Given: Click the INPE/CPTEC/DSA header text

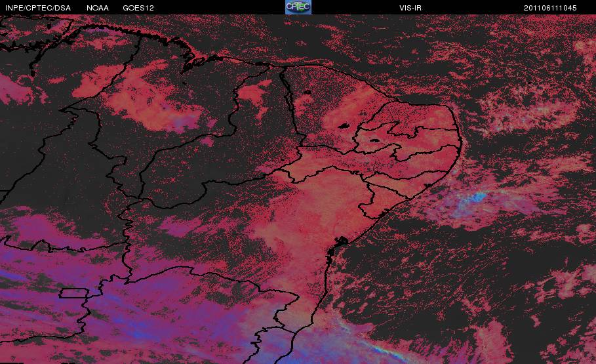Looking at the screenshot, I should coord(38,8).
